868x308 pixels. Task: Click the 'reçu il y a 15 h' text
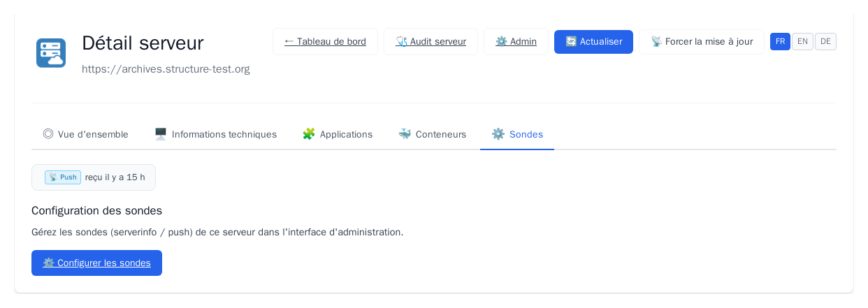115,177
